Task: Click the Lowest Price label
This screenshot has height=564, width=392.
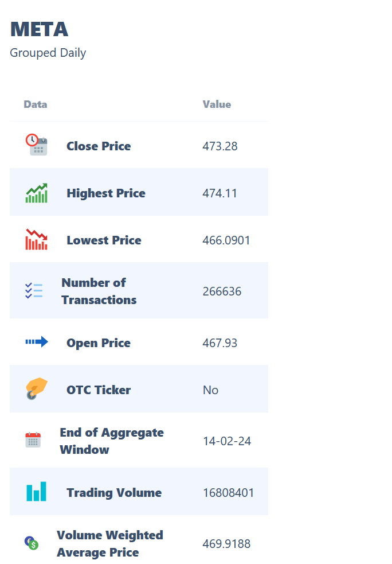Action: tap(104, 240)
